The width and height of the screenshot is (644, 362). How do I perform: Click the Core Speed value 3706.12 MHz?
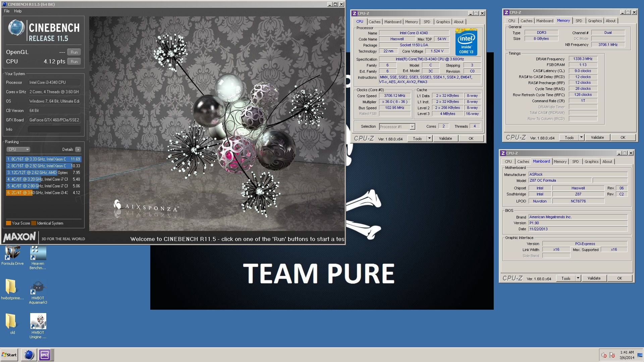(x=395, y=96)
